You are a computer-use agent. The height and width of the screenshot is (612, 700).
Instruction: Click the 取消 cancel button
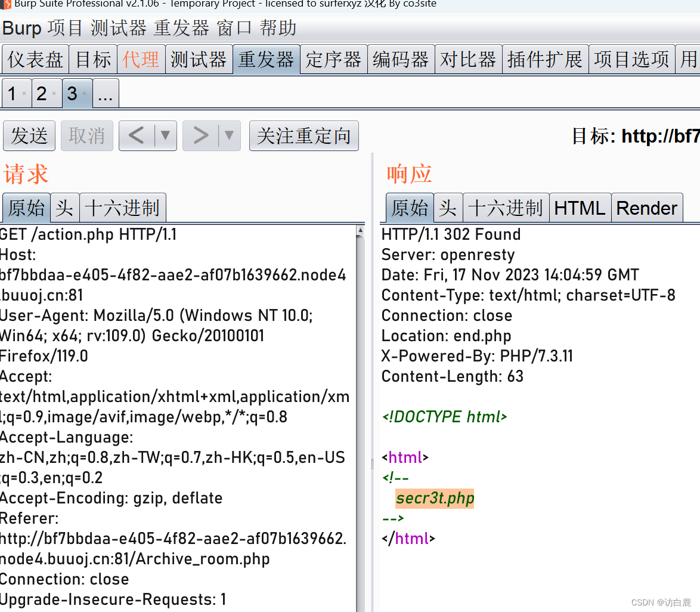[87, 136]
